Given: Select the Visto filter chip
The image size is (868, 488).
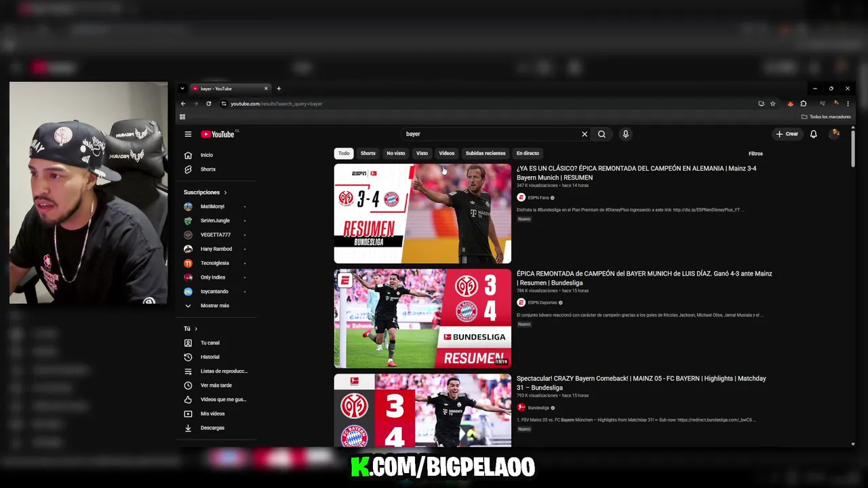Looking at the screenshot, I should pyautogui.click(x=422, y=153).
